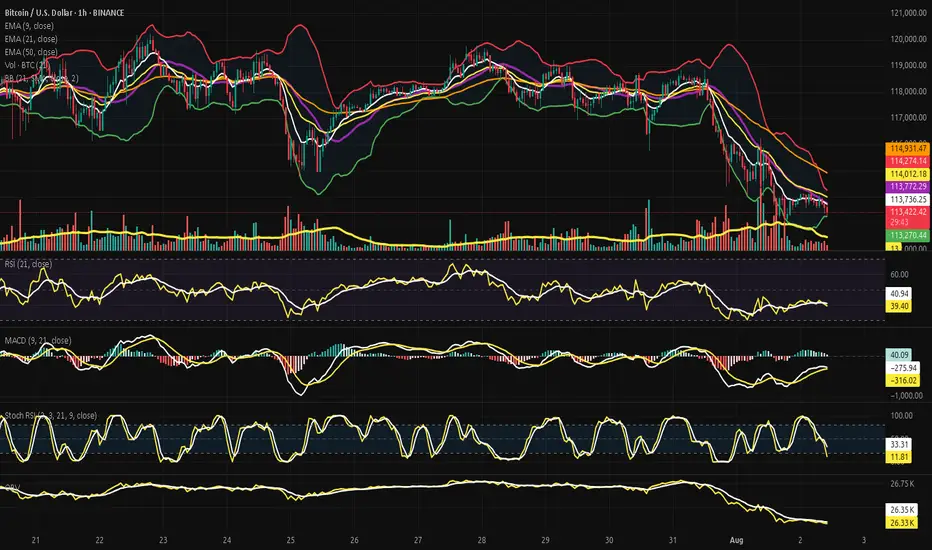Select the BB Bollinger Bands indicator legend
Screen dimensions: 932x550
(x=41, y=78)
